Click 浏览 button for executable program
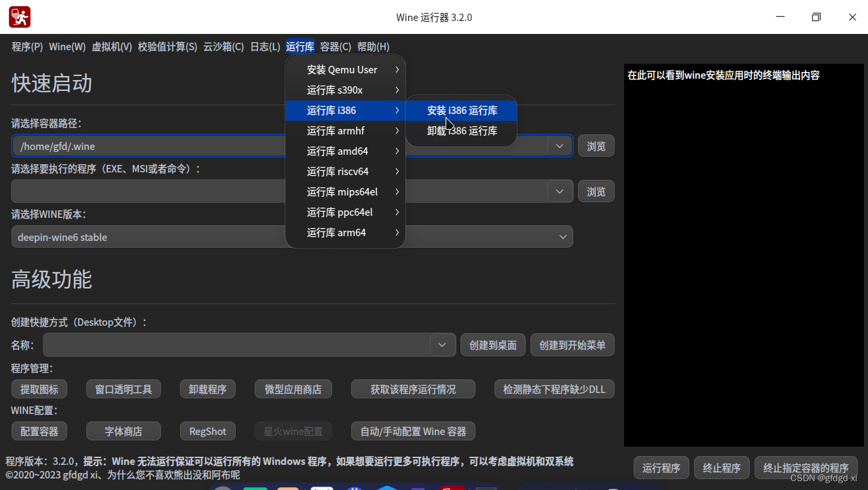This screenshot has width=868, height=490. (x=596, y=191)
